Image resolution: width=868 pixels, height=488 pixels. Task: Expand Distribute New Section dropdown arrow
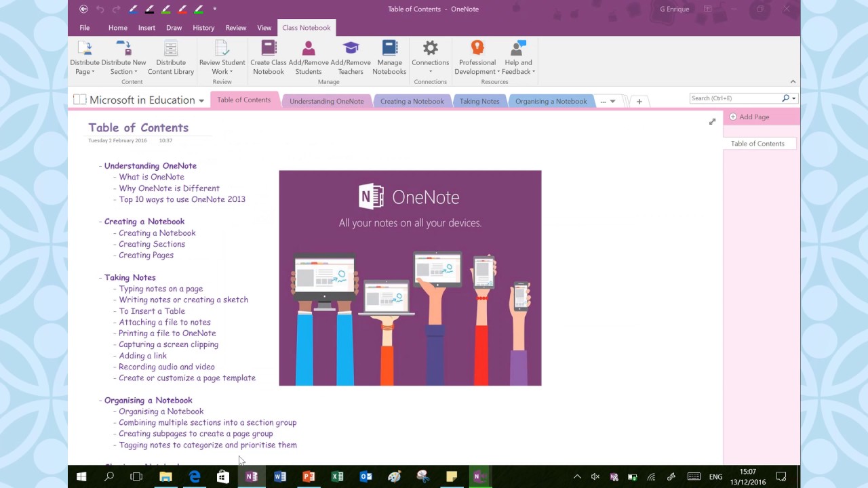click(136, 72)
